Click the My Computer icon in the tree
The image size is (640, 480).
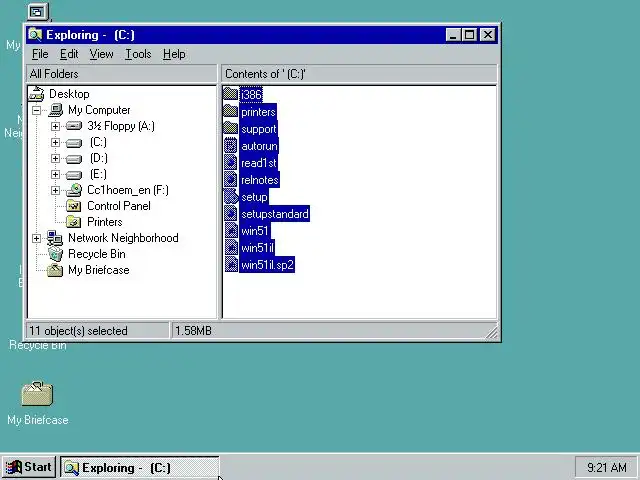pyautogui.click(x=55, y=110)
